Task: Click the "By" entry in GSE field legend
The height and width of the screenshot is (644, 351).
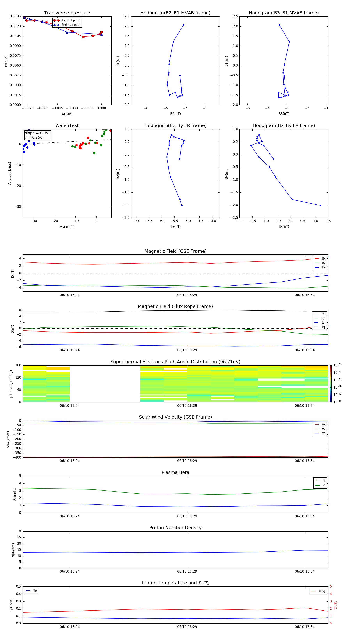Action: tap(320, 263)
